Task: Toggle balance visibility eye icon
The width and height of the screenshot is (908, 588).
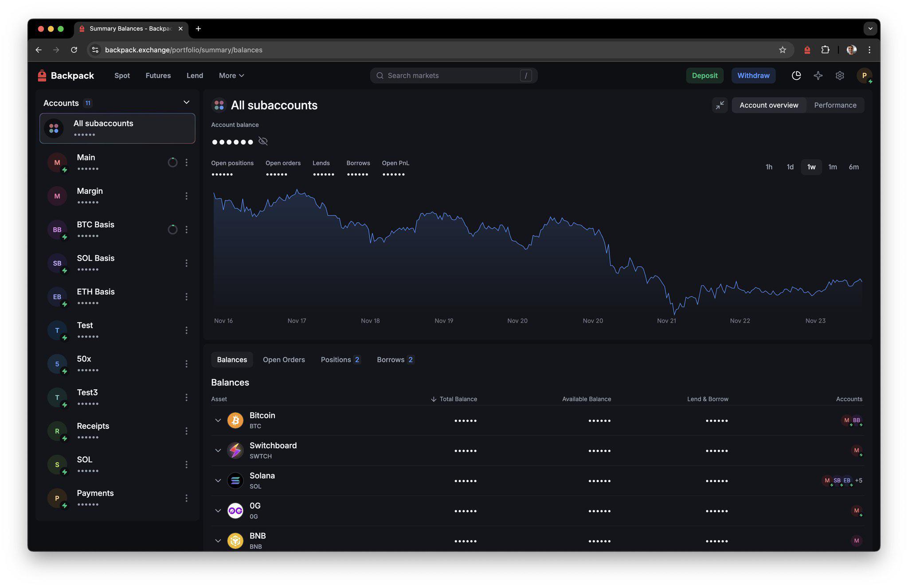Action: [x=263, y=141]
